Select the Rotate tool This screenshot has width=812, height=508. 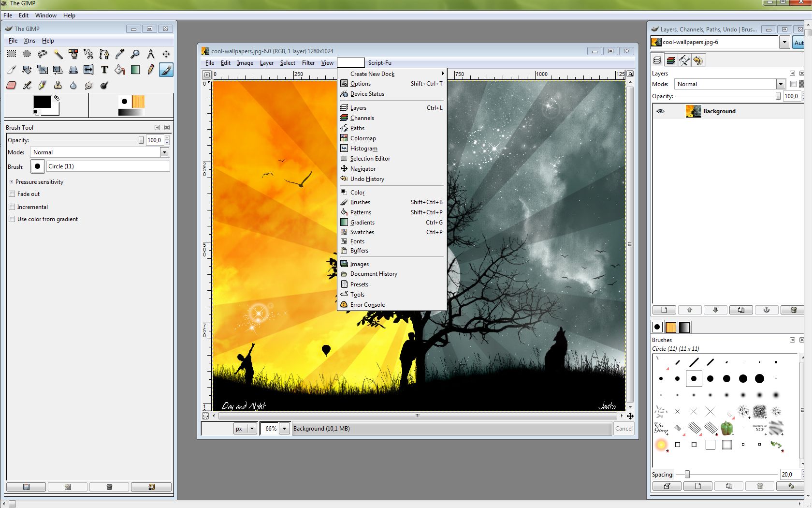[27, 70]
